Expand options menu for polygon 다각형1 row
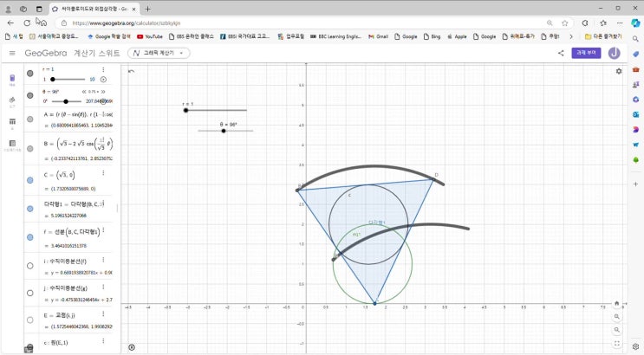 coord(104,204)
